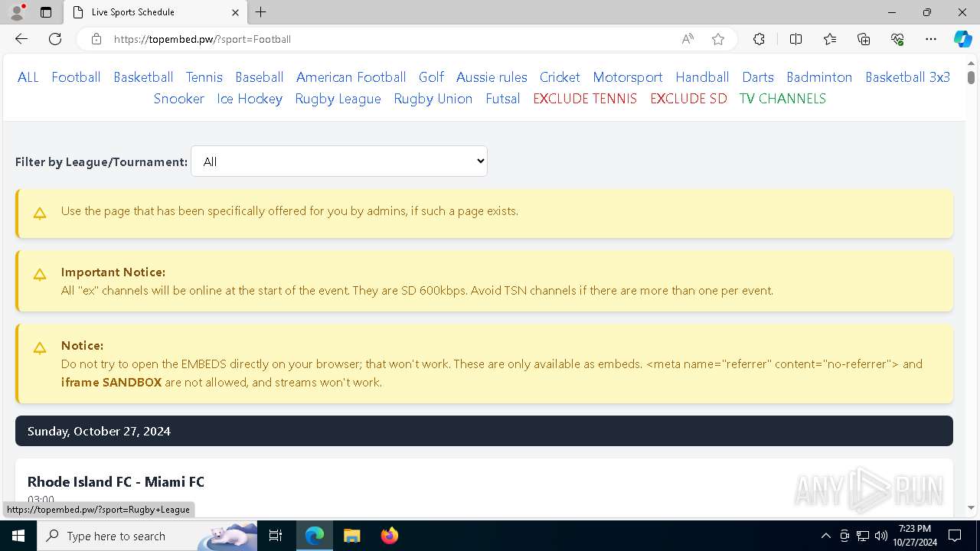Open network status tray icon
Viewport: 980px width, 551px height.
click(x=863, y=536)
